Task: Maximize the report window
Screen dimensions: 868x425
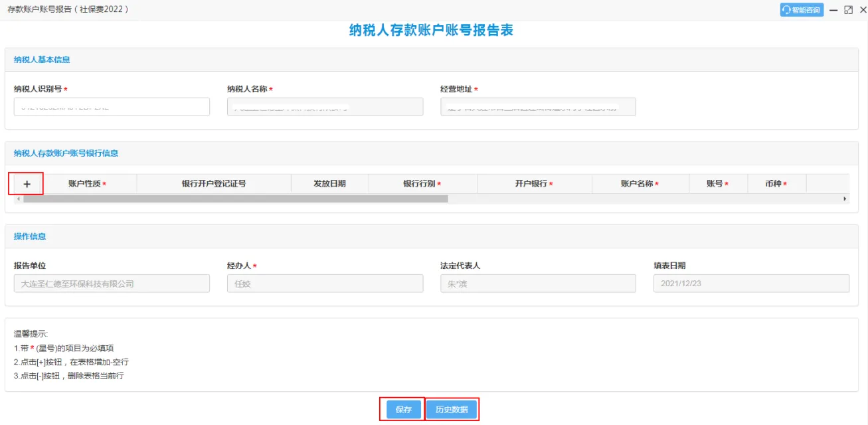Action: [848, 10]
